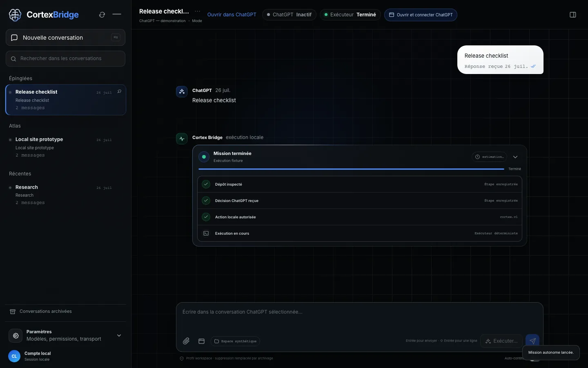The height and width of the screenshot is (368, 588).
Task: Open Conversations archivées
Action: click(x=46, y=312)
